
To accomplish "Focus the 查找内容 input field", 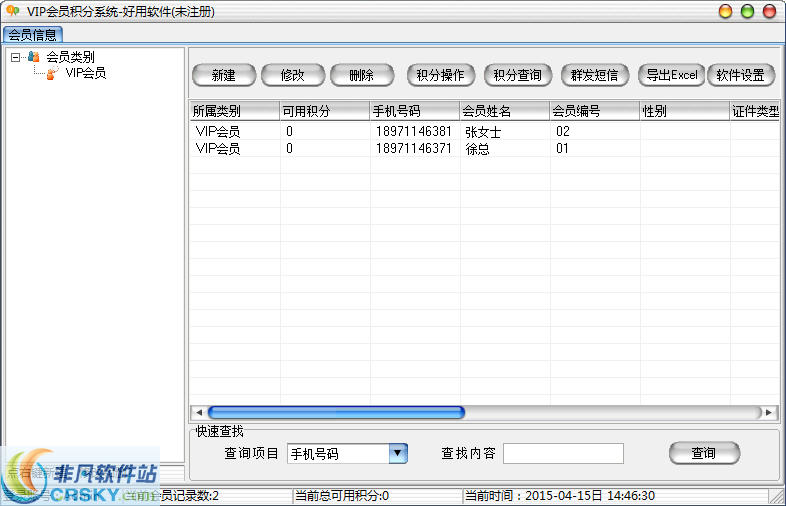I will pyautogui.click(x=563, y=453).
